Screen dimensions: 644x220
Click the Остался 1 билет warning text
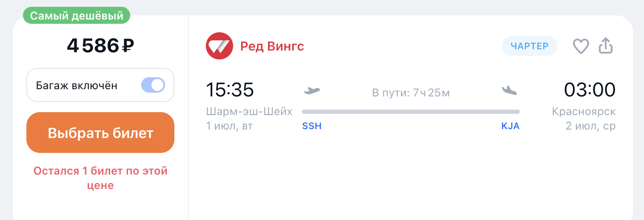click(100, 178)
